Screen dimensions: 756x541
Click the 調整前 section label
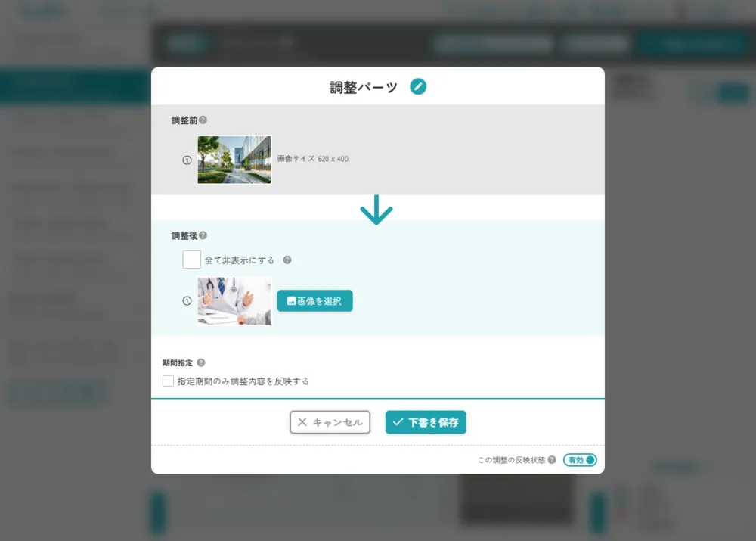pos(184,120)
